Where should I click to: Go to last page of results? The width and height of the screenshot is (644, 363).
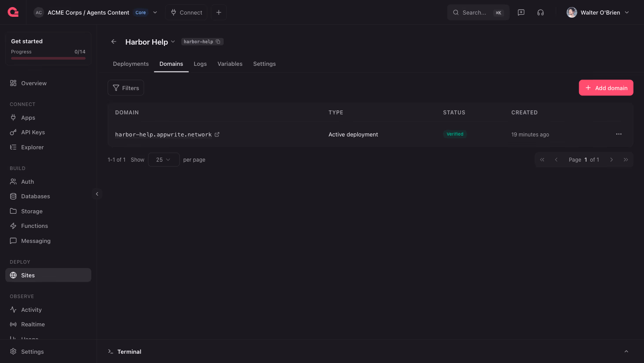pyautogui.click(x=625, y=160)
